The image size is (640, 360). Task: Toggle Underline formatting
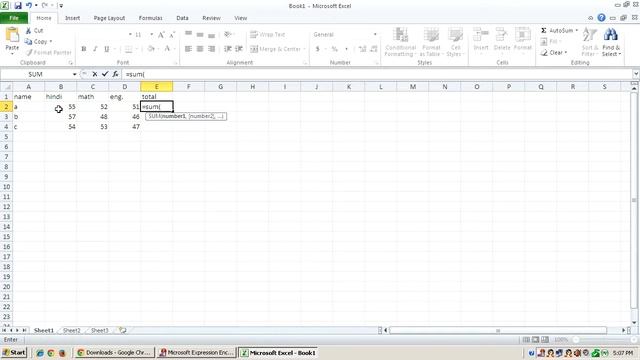(x=107, y=49)
